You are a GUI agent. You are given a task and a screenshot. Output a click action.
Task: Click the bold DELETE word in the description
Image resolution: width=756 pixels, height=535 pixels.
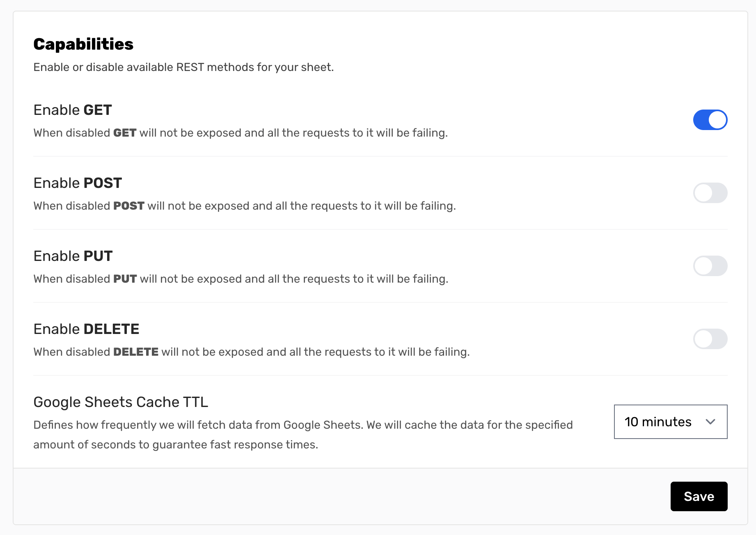click(x=136, y=352)
